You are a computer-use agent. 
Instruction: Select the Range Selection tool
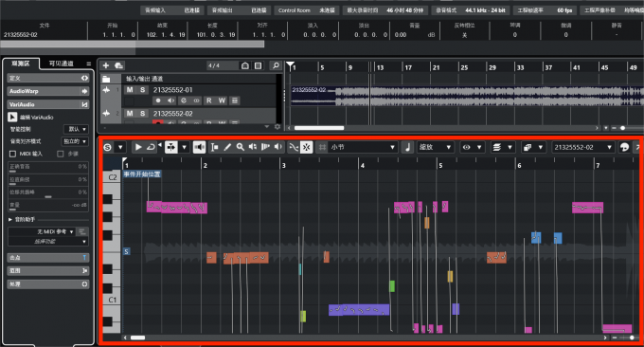click(214, 147)
